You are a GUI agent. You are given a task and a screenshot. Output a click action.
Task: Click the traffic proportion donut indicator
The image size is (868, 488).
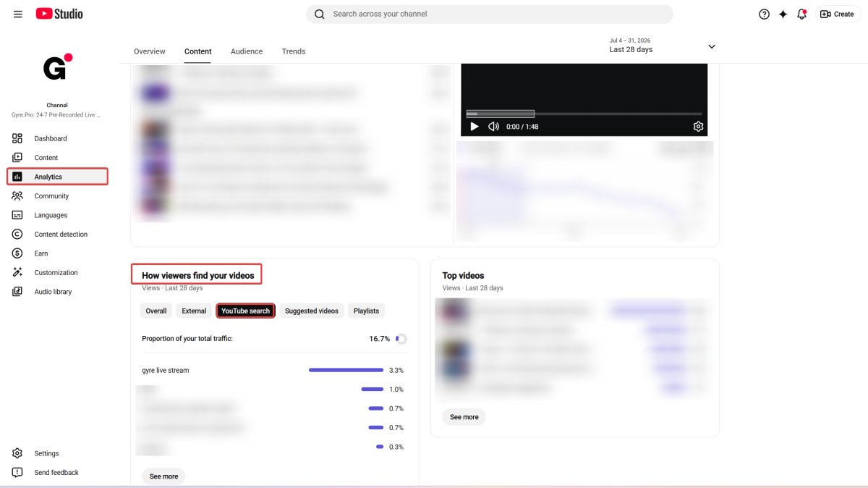401,339
